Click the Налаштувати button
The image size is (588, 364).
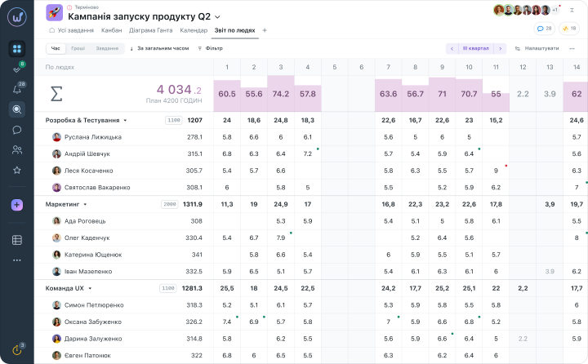537,48
